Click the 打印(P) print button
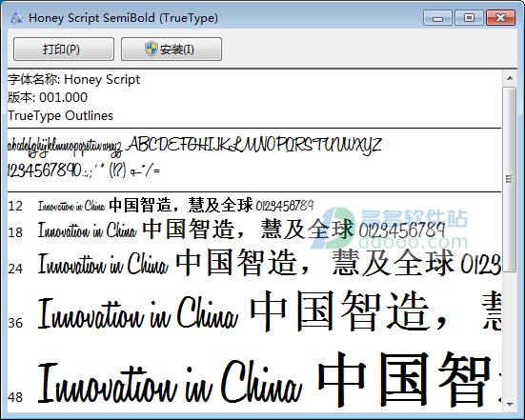Viewport: 525px width, 420px height. click(64, 50)
